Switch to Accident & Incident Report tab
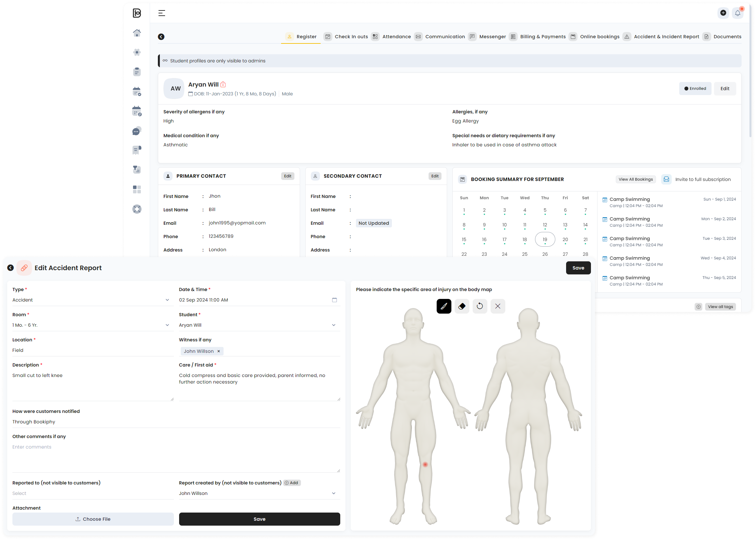756x540 pixels. pyautogui.click(x=666, y=37)
